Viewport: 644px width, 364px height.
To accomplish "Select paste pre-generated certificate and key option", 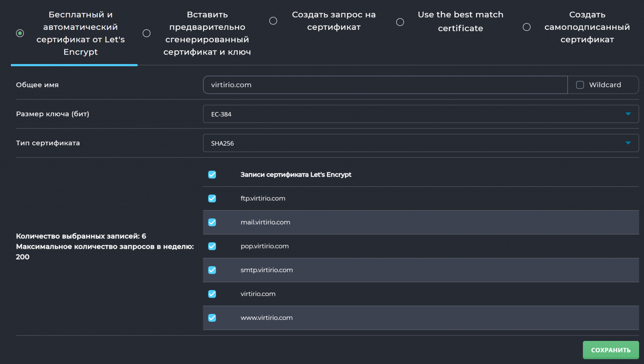I will pos(147,33).
